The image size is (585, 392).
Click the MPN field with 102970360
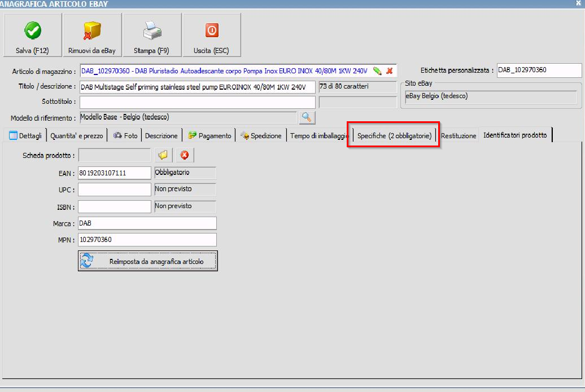(x=147, y=240)
